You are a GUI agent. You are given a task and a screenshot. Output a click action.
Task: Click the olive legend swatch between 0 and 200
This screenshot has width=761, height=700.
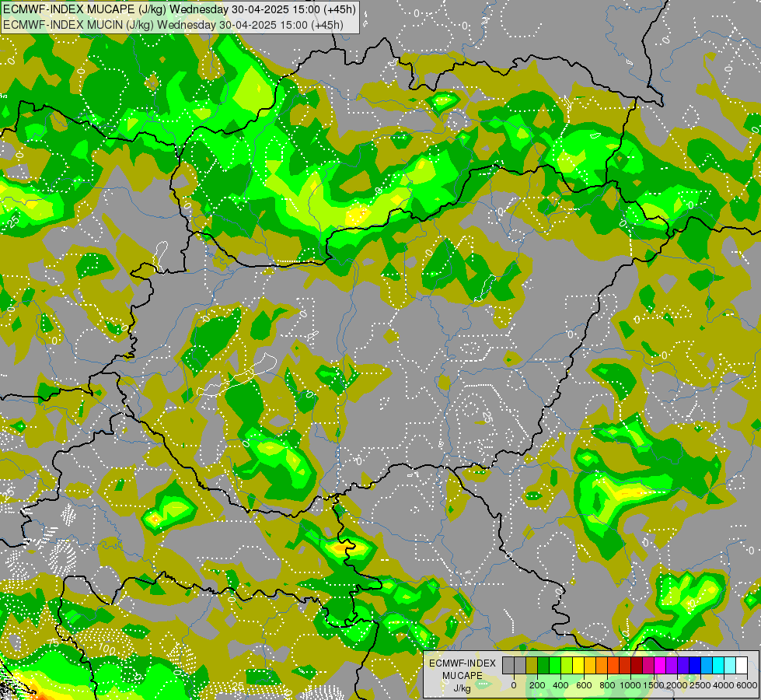click(532, 666)
